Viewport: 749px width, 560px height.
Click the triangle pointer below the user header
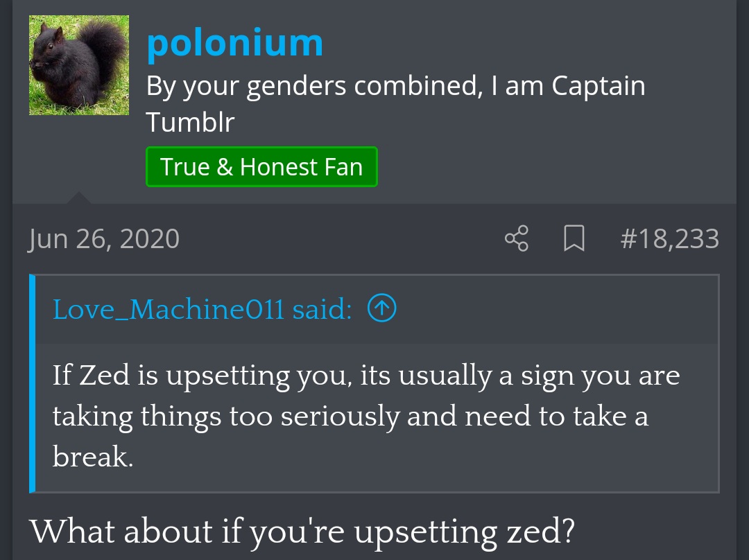[x=78, y=199]
